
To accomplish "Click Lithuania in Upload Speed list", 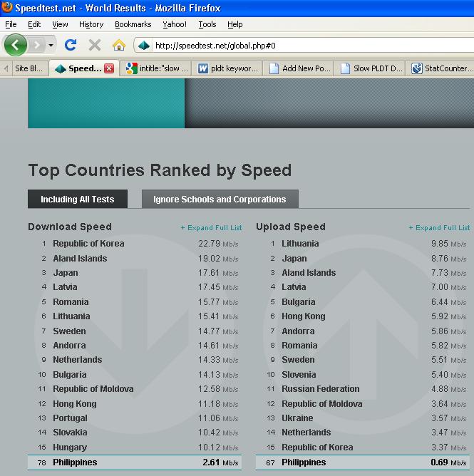I will (x=300, y=244).
